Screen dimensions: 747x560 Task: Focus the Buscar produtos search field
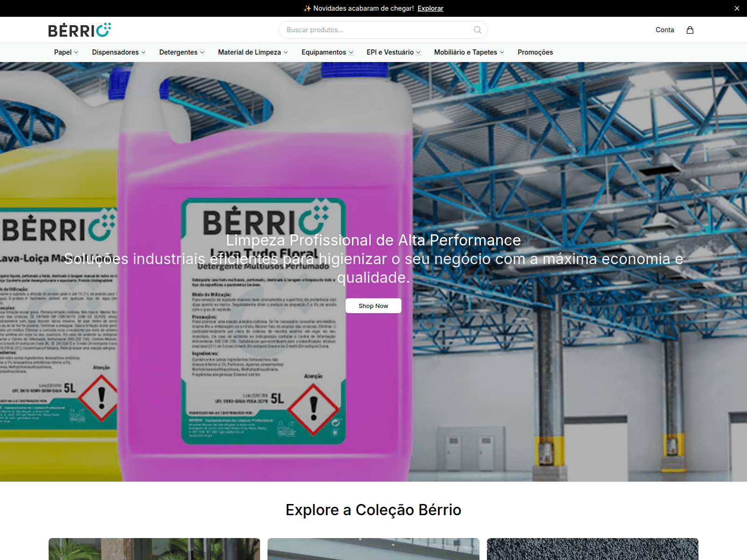click(x=383, y=30)
